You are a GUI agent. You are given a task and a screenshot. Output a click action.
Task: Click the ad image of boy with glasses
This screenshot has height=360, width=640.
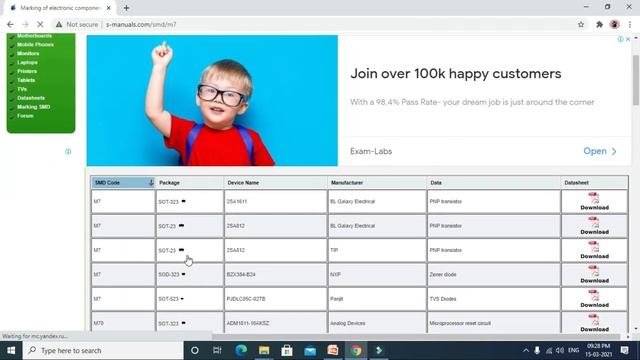212,100
